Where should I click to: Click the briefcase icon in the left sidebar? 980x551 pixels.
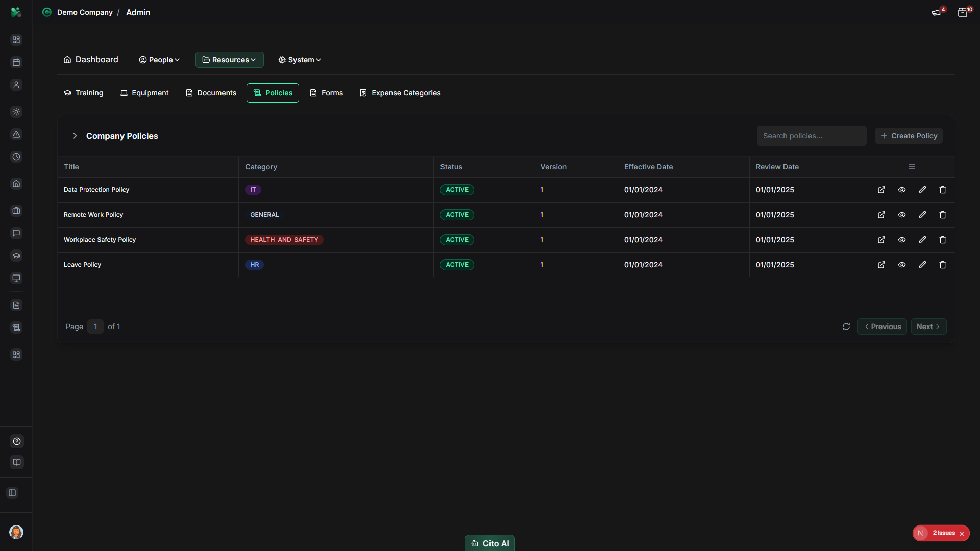pyautogui.click(x=16, y=210)
